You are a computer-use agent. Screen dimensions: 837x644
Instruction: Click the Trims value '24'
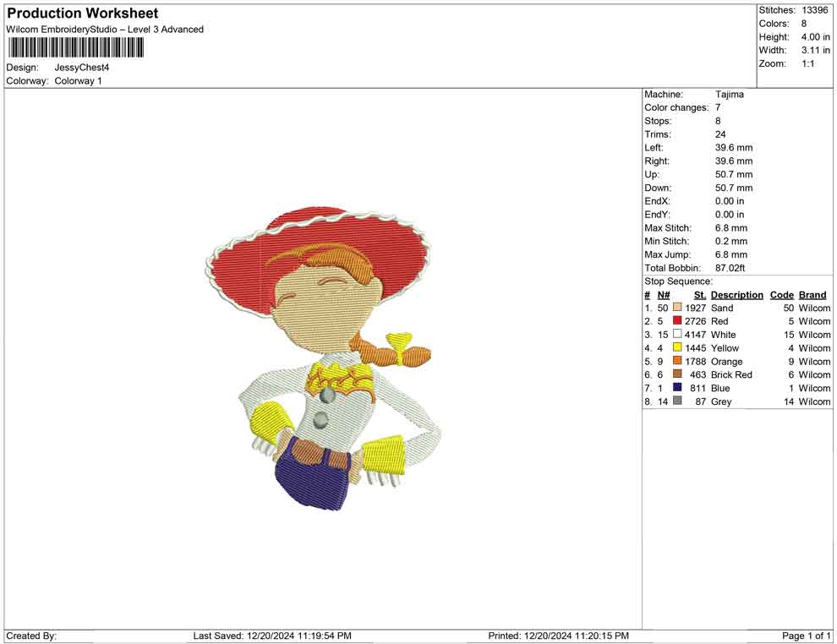click(x=720, y=134)
